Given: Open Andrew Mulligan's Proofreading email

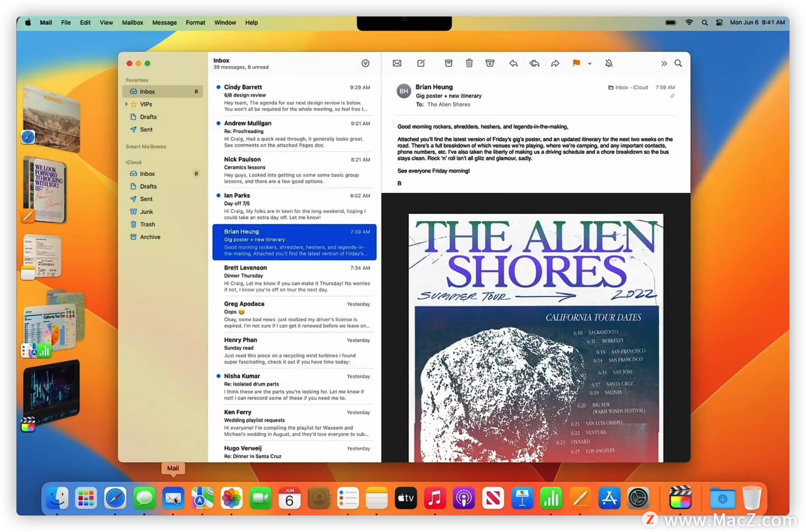Looking at the screenshot, I should [x=294, y=134].
